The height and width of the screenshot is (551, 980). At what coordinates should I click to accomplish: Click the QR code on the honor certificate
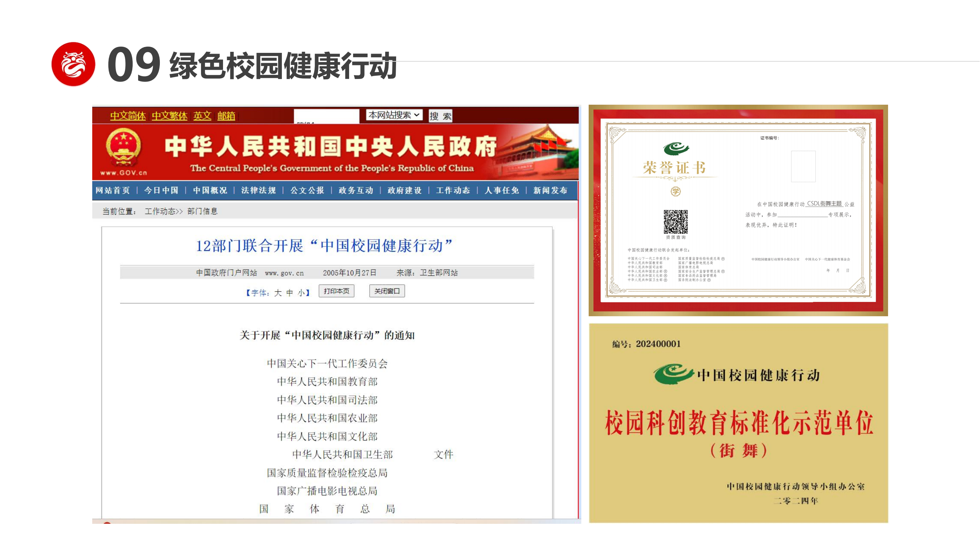coord(676,222)
